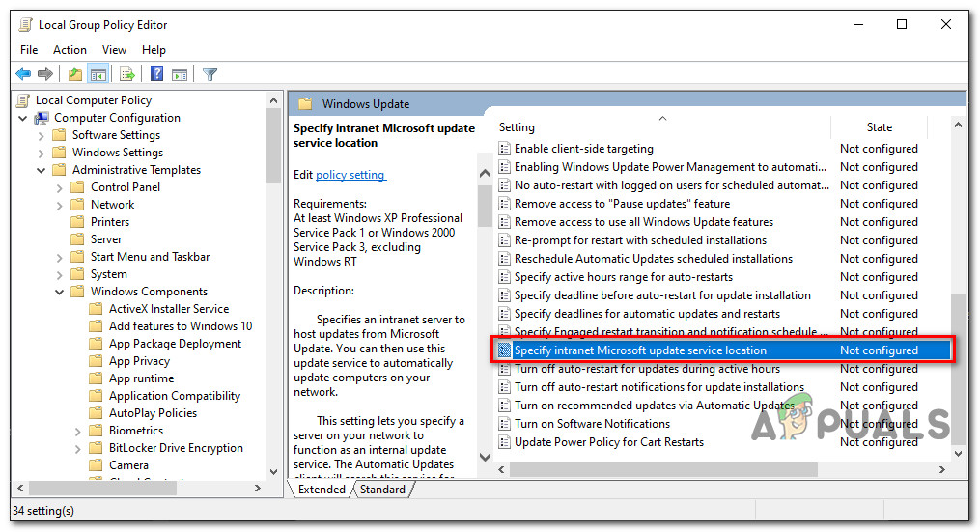Collapse the Administrative Templates node
The image size is (980, 532).
(x=42, y=170)
